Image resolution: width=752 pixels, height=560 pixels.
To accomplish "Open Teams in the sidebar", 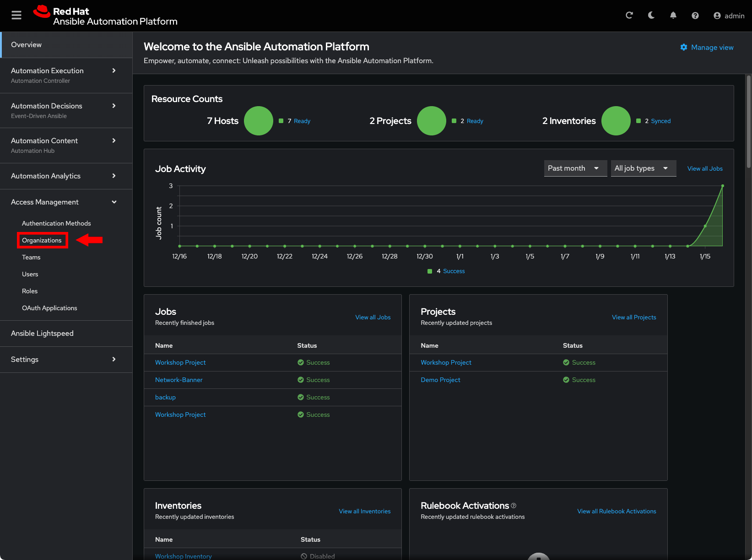I will 31,257.
